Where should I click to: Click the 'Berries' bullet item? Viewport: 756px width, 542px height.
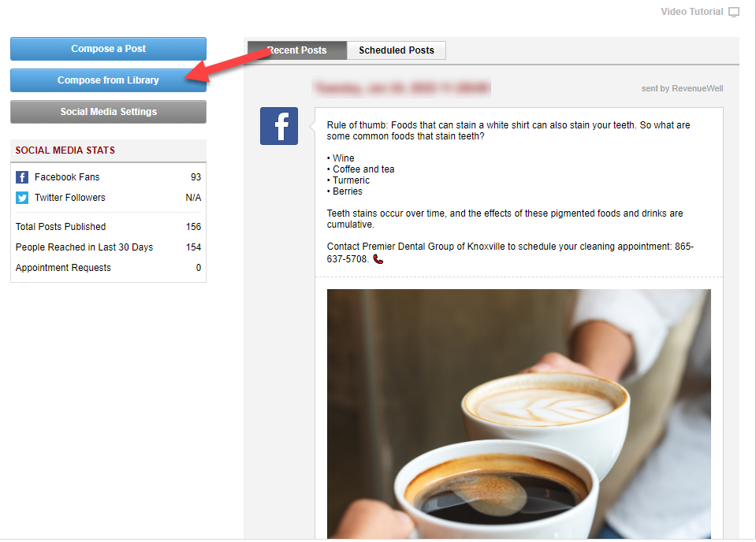pyautogui.click(x=344, y=191)
